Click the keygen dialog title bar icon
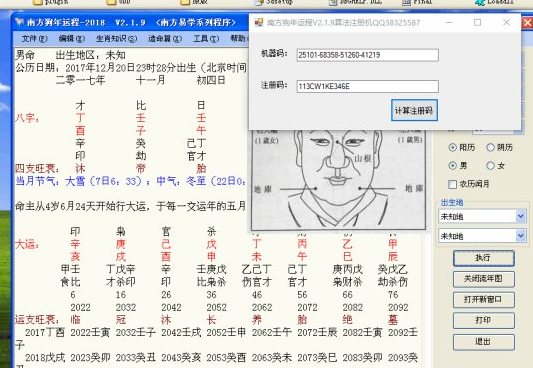Image resolution: width=533 pixels, height=368 pixels. click(259, 22)
